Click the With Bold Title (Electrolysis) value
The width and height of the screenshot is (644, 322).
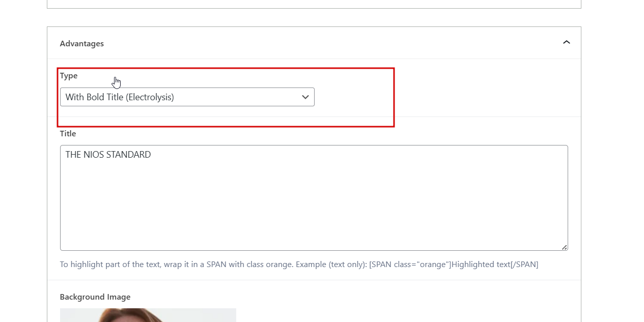click(x=120, y=97)
